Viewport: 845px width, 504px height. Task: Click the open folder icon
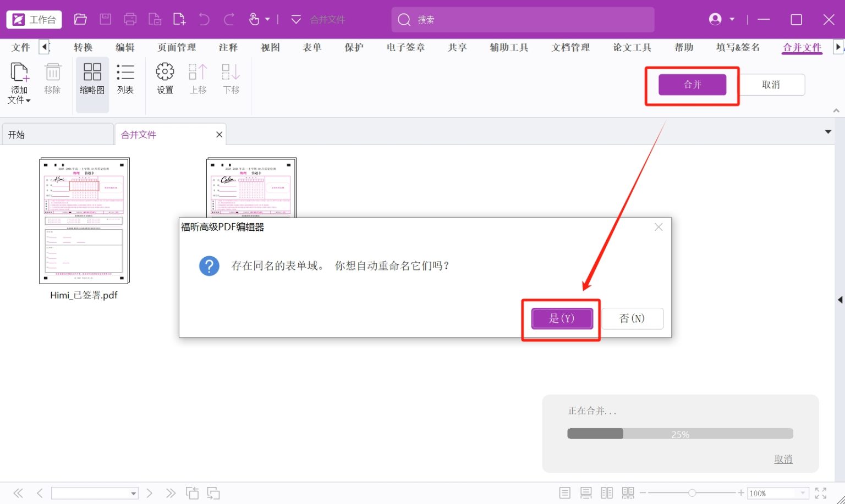pos(80,20)
